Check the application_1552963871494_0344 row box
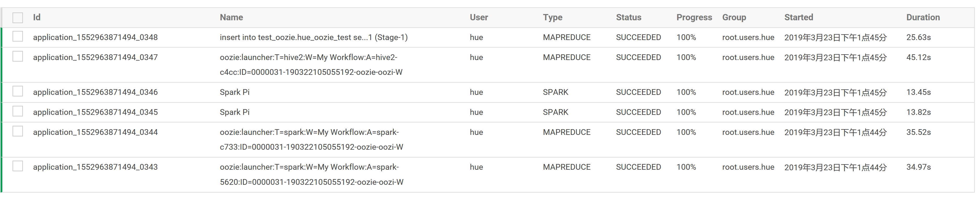The width and height of the screenshot is (980, 197). coord(17,132)
